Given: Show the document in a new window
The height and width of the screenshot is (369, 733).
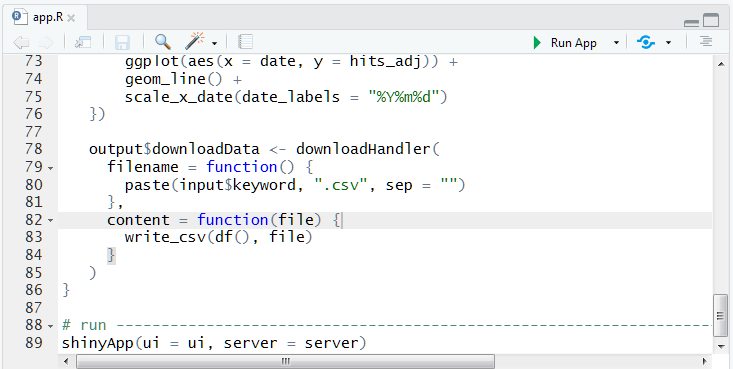Looking at the screenshot, I should 83,43.
